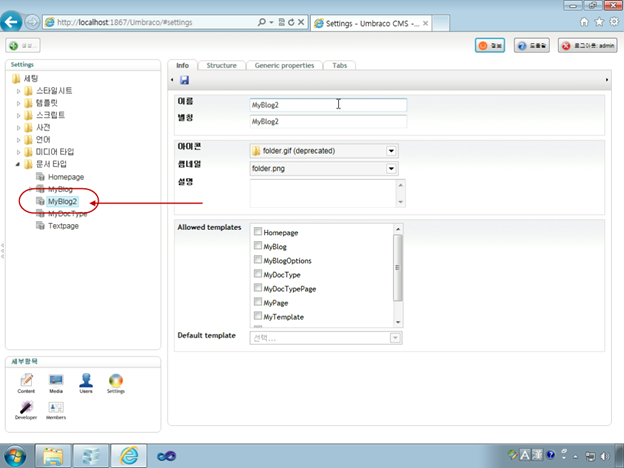Expand the 사전 tree folder
Image resolution: width=624 pixels, height=468 pixels.
tap(18, 128)
